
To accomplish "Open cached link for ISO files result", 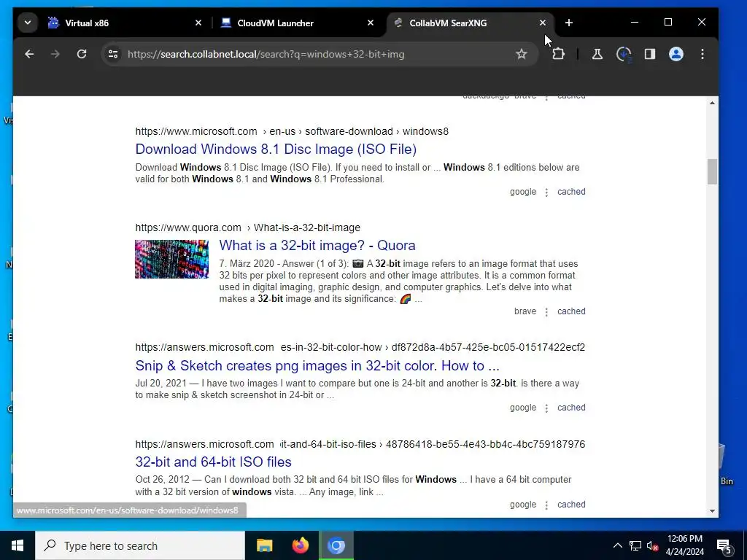I will coord(571,505).
